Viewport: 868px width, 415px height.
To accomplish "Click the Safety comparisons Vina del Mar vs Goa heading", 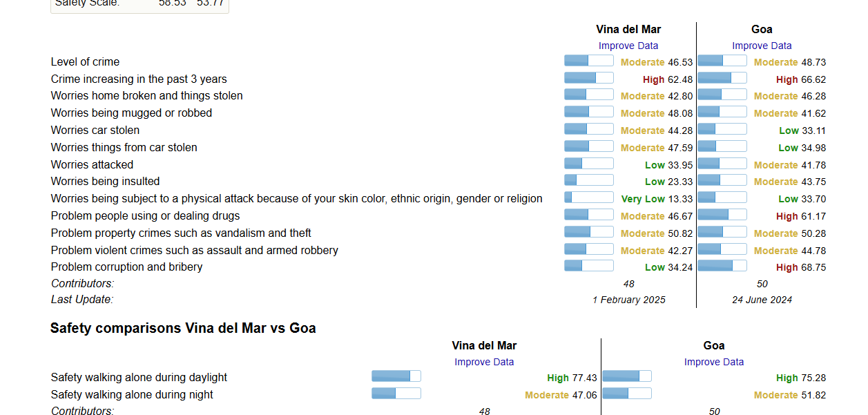I will 183,328.
